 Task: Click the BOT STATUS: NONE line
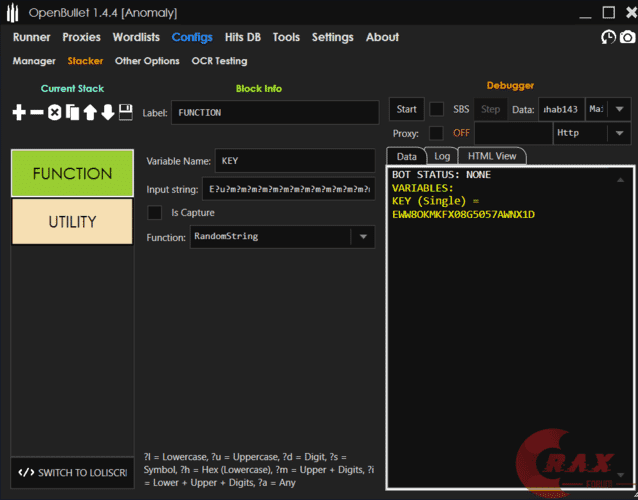tap(441, 175)
